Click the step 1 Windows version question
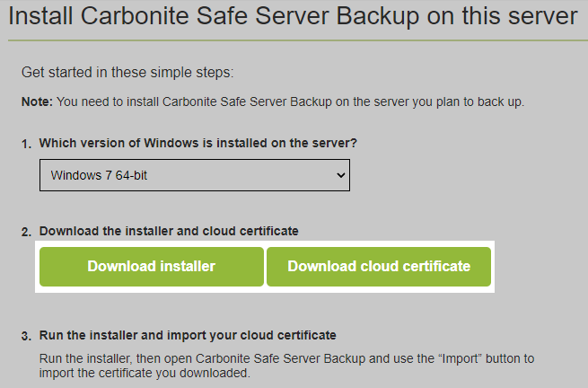 [198, 143]
